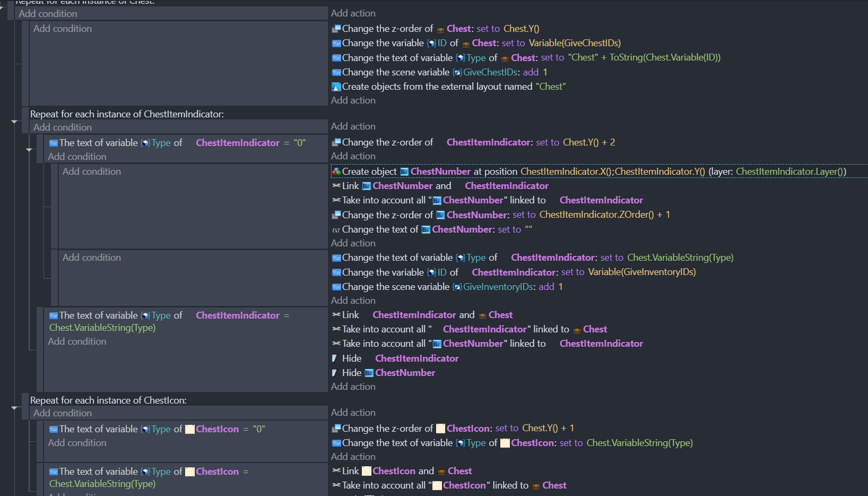Click Add action below the Create object action
This screenshot has width=868, height=496.
coord(353,243)
